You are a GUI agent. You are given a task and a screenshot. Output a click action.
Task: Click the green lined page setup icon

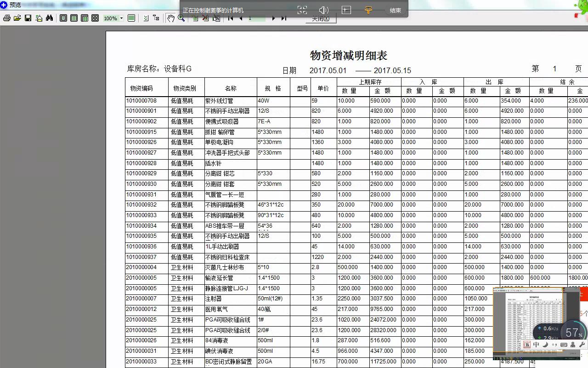[131, 18]
